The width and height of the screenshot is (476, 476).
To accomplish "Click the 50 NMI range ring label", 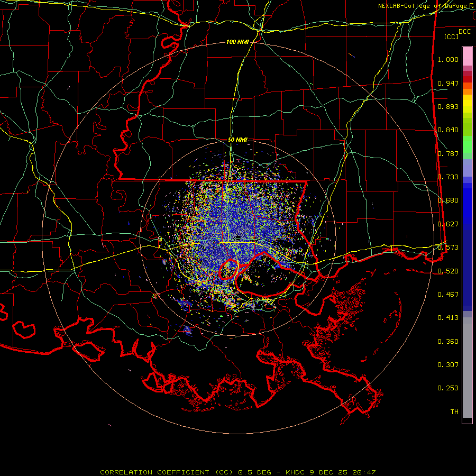I will [237, 140].
